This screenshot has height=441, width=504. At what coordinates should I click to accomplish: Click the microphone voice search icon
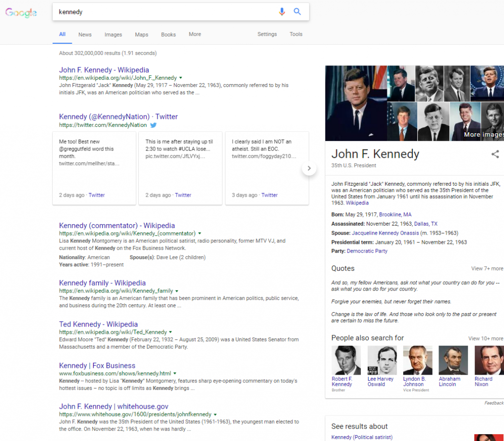click(x=282, y=12)
